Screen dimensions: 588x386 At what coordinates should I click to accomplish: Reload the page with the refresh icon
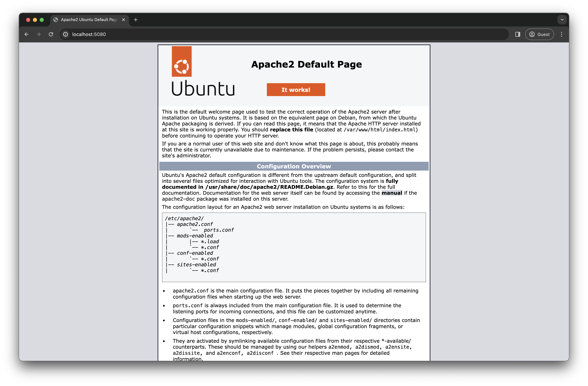tap(51, 34)
